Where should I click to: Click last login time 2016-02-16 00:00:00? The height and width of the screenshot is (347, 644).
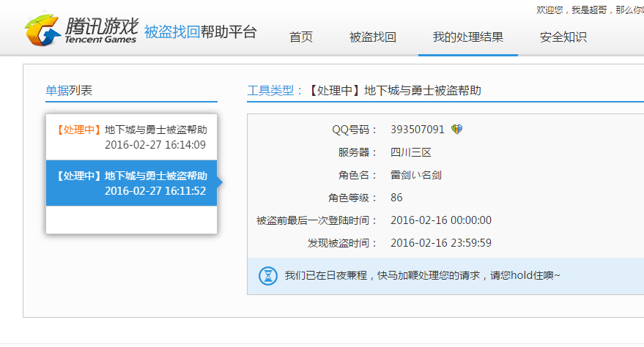[x=441, y=220]
